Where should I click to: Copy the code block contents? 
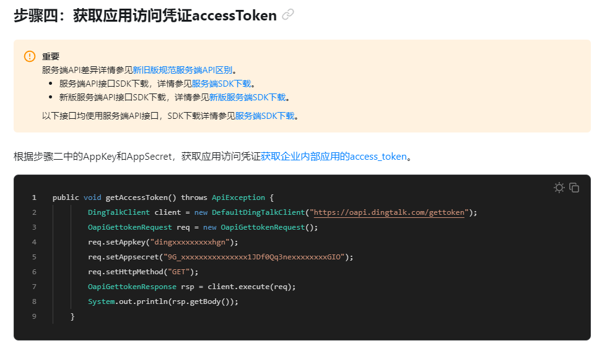pos(574,188)
